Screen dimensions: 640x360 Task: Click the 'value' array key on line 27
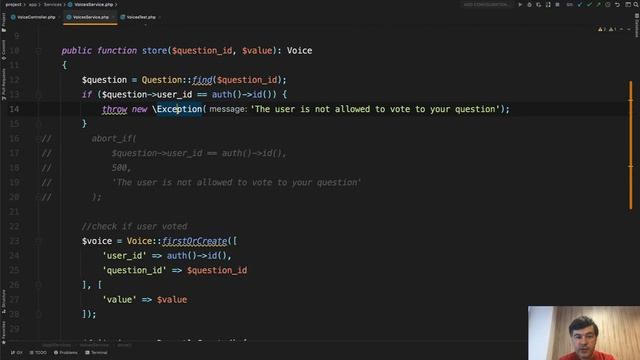pos(119,300)
